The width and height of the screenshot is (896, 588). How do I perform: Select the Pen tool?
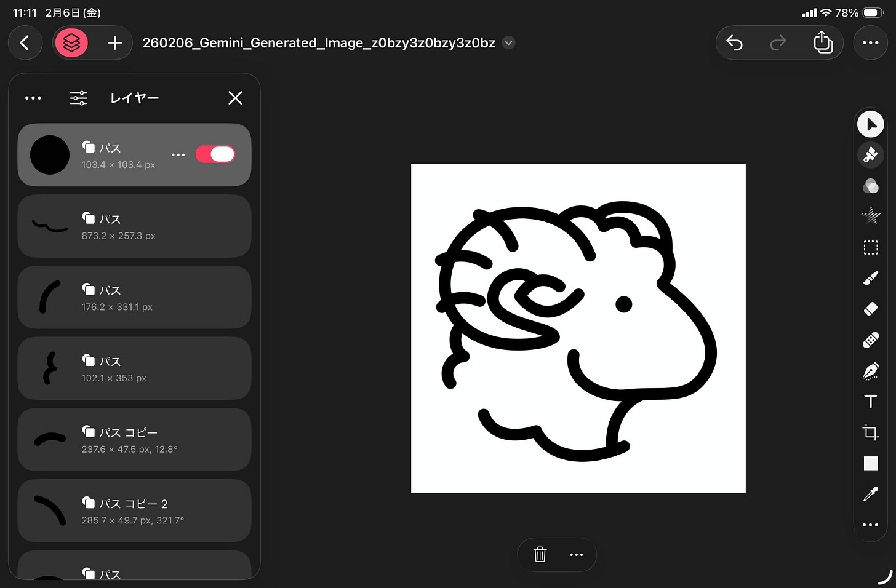pyautogui.click(x=871, y=371)
